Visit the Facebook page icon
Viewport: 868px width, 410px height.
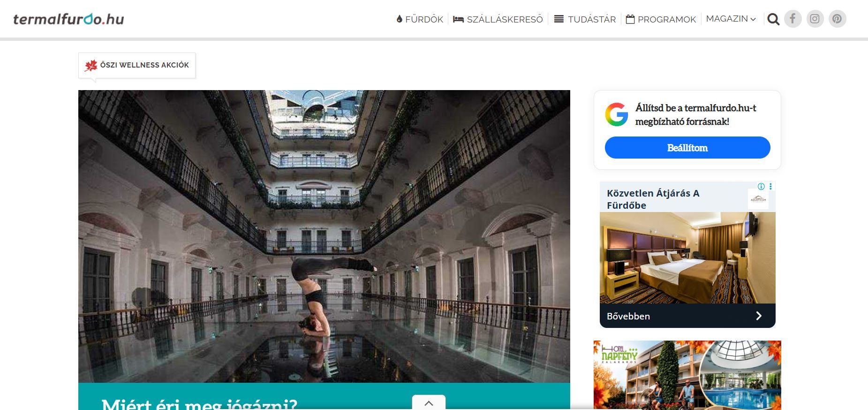[793, 19]
